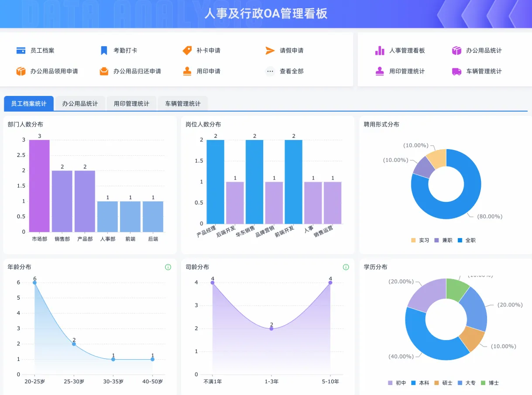532x395 pixels.
Task: Click the 办公用品归还申请 orange icon
Action: click(104, 71)
